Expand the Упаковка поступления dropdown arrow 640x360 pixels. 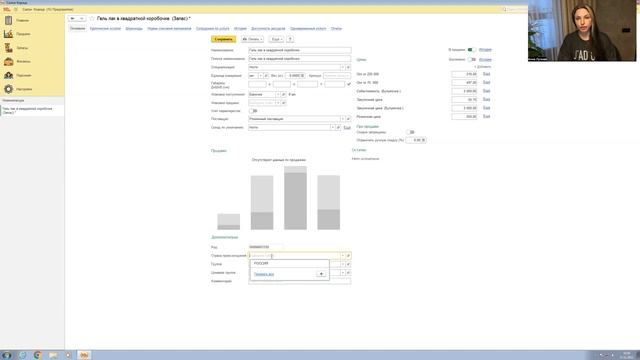[x=278, y=94]
